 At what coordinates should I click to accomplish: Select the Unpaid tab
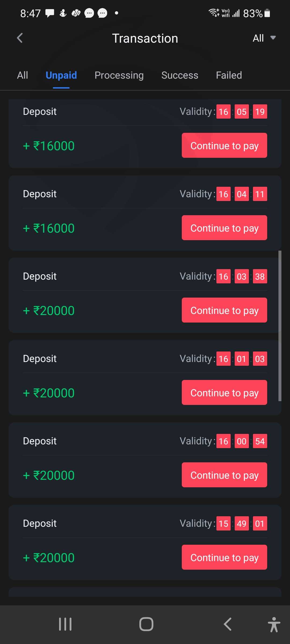pyautogui.click(x=61, y=75)
